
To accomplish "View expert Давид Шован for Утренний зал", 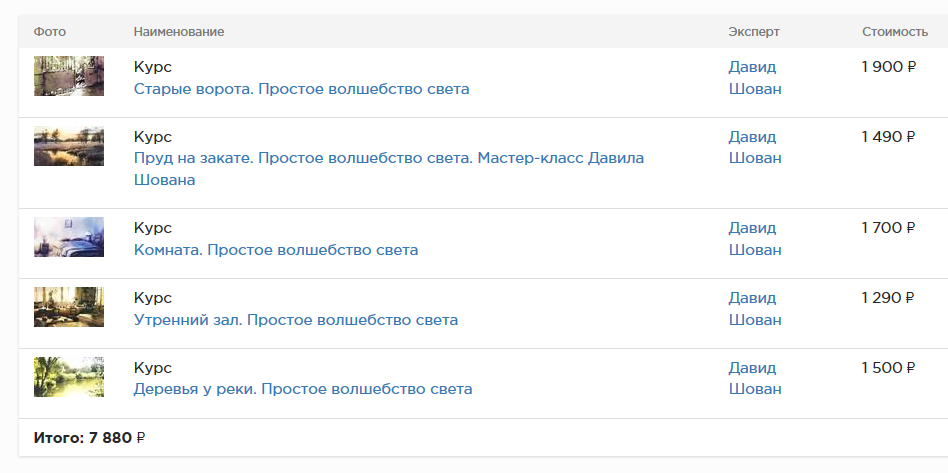I will [x=754, y=309].
